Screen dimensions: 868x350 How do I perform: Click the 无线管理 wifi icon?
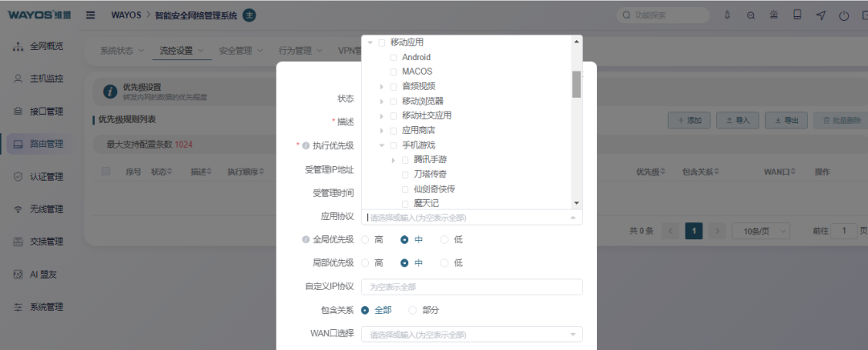[18, 210]
